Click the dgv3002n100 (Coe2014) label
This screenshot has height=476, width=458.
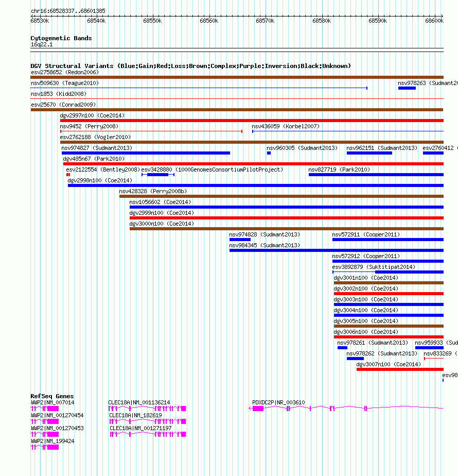[x=366, y=288]
